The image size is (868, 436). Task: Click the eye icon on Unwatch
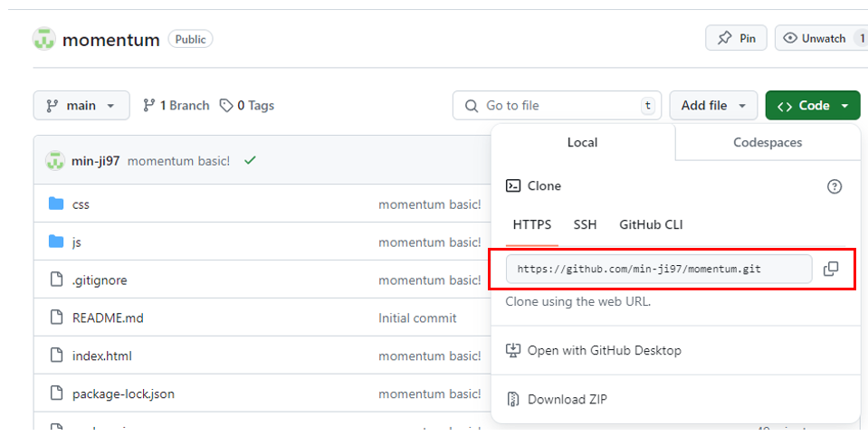pyautogui.click(x=790, y=38)
